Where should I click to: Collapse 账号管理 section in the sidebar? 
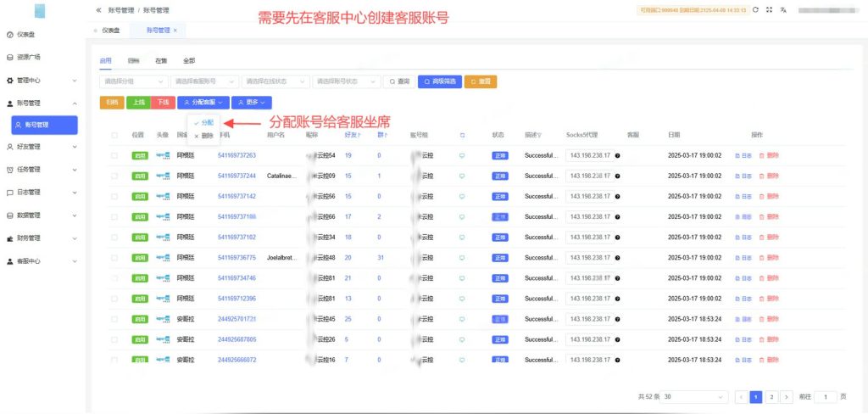click(42, 103)
